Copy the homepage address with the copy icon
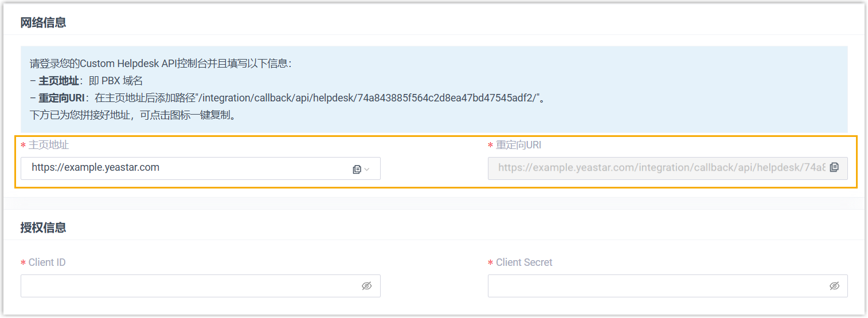 357,169
